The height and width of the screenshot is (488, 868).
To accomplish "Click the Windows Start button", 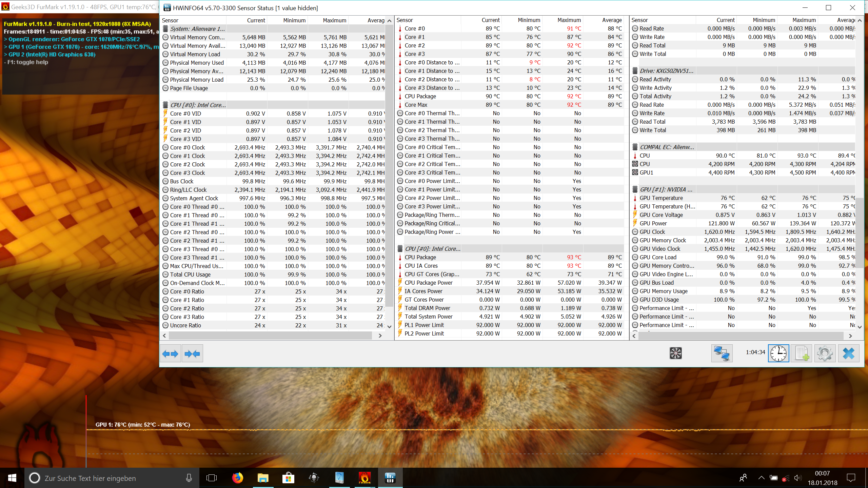I will [x=12, y=478].
